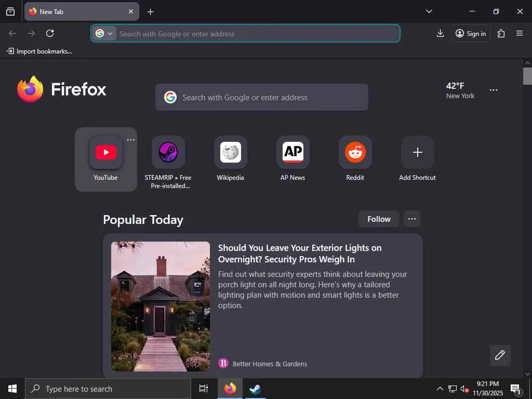Click the Firefox logo on new tab page
This screenshot has width=532, height=399.
click(62, 89)
